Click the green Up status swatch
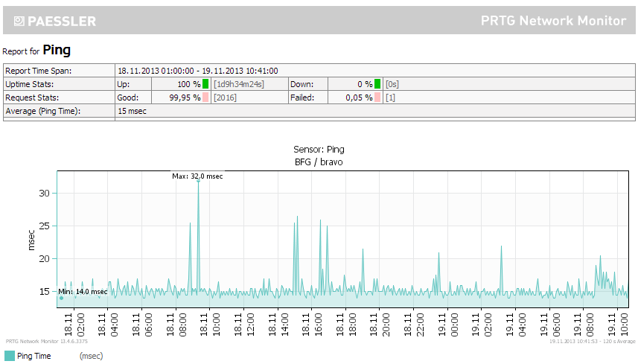This screenshot has width=638, height=364. tap(205, 84)
